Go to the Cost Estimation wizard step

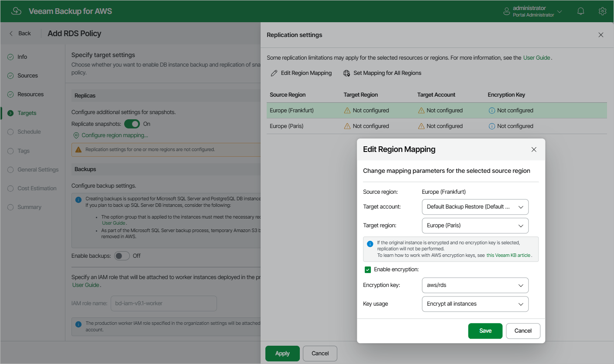pyautogui.click(x=37, y=189)
